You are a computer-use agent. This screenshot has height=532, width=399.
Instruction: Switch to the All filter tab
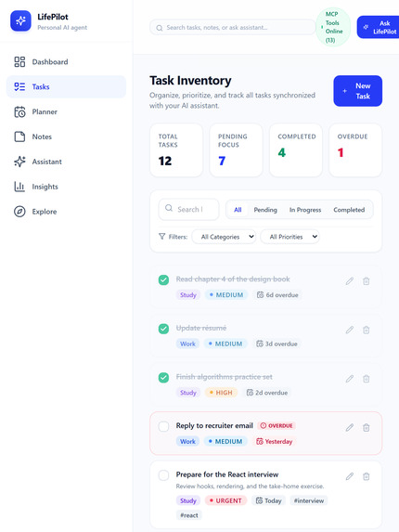pyautogui.click(x=238, y=210)
